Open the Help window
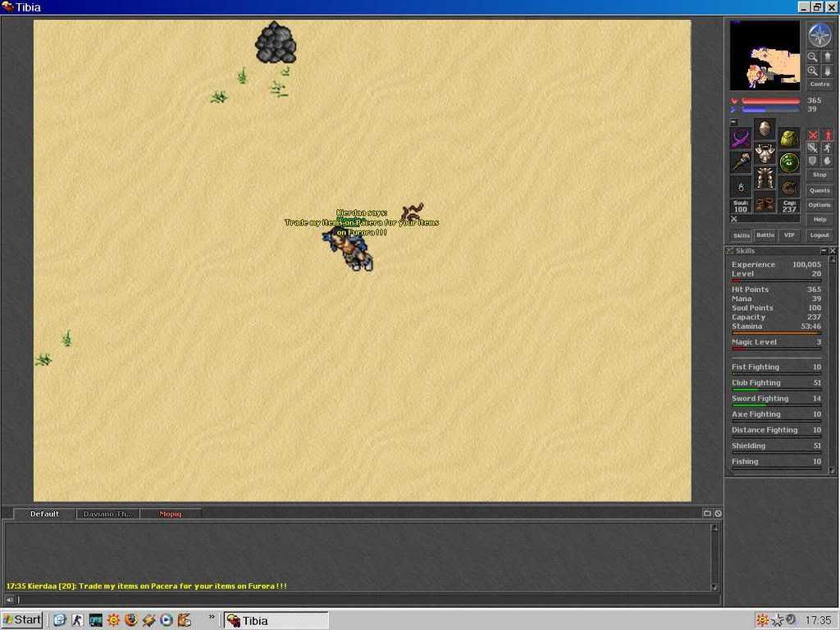This screenshot has width=840, height=630. coord(819,219)
